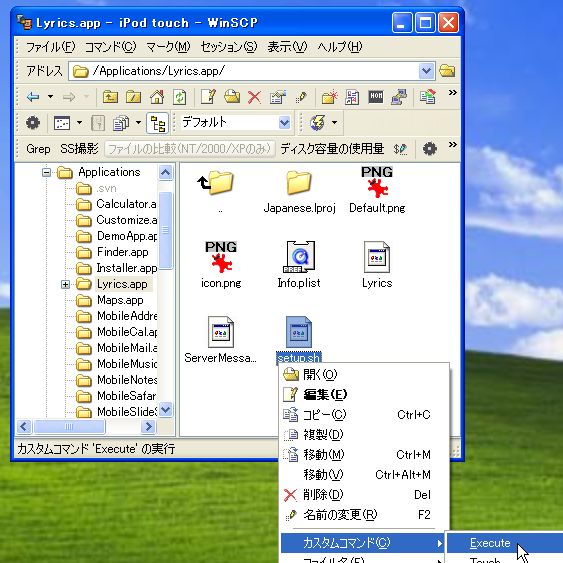Show more custom command buttons chevron
The image size is (563, 563).
click(x=453, y=145)
